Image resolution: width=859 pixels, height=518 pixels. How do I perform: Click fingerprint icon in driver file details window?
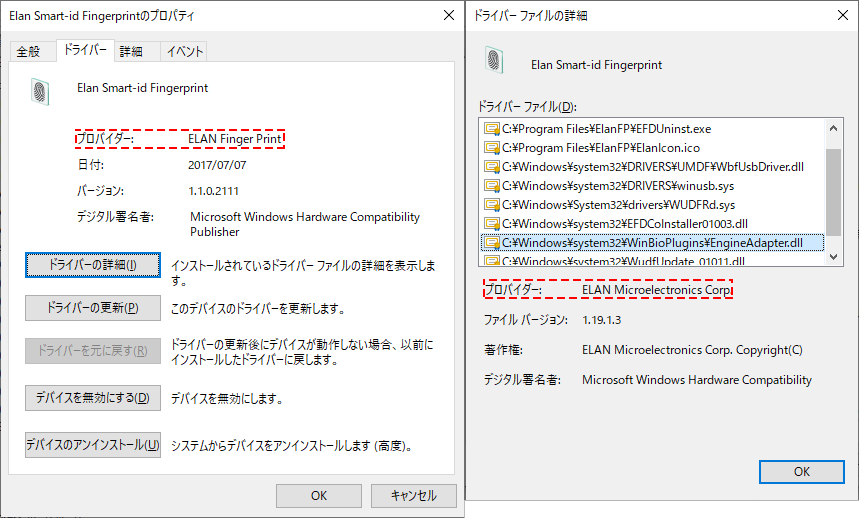point(494,60)
